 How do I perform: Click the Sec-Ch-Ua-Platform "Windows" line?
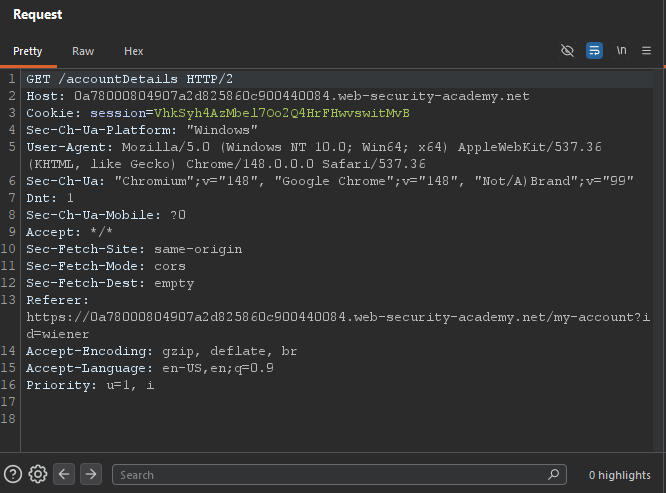coord(142,130)
